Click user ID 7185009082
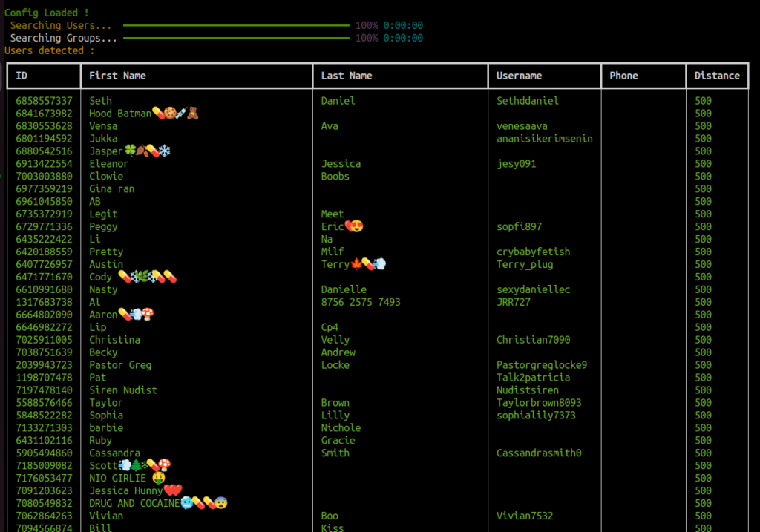 (44, 466)
